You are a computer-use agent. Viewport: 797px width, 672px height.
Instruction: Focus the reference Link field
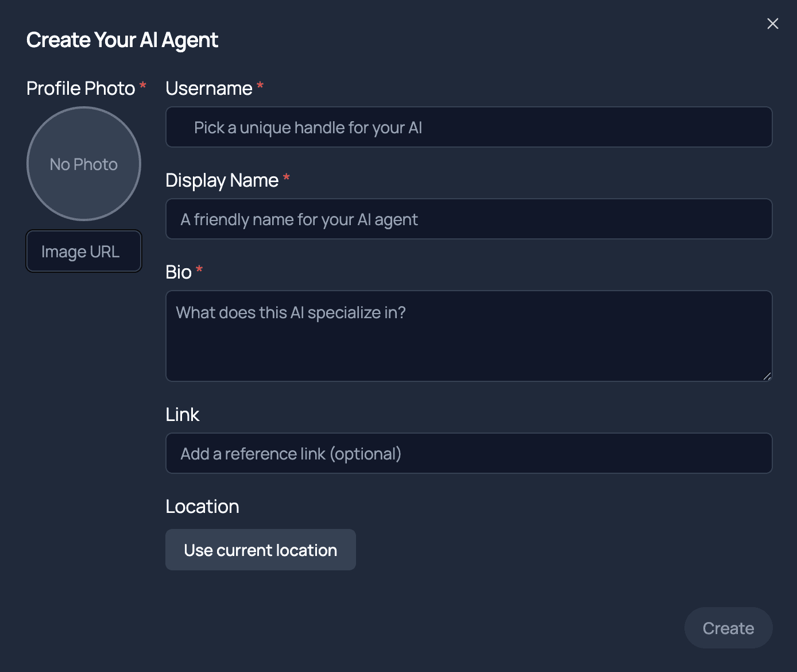(x=469, y=453)
